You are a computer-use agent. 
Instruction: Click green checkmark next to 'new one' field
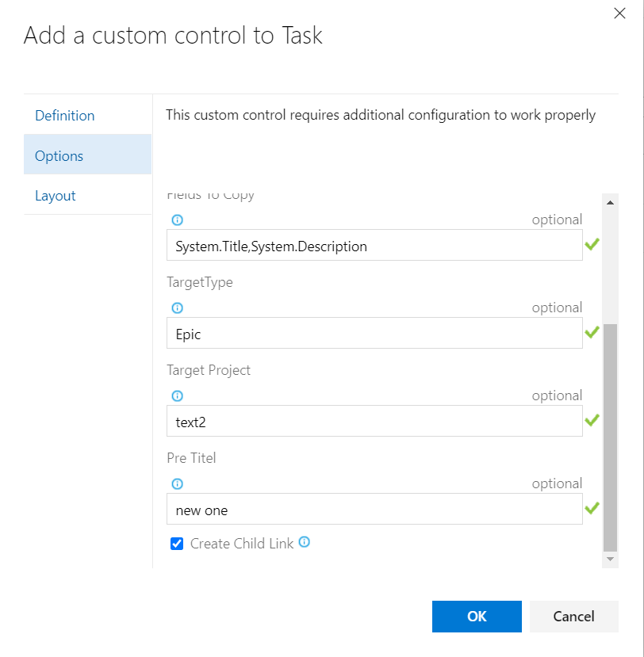coord(592,509)
